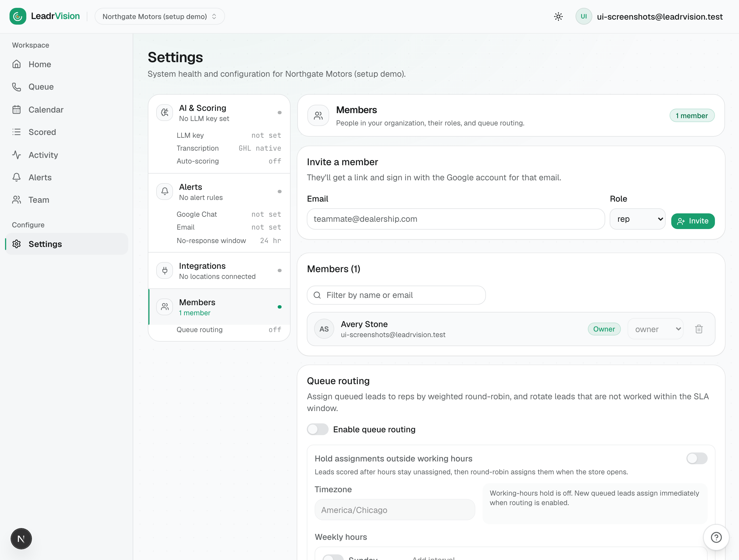Click the green Invite button
Screen dimensions: 739x560
(x=693, y=221)
